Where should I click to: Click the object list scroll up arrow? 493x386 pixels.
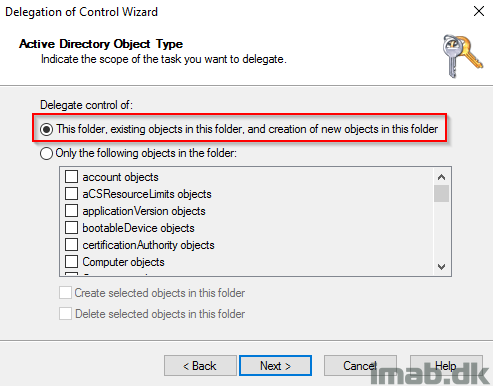[441, 177]
